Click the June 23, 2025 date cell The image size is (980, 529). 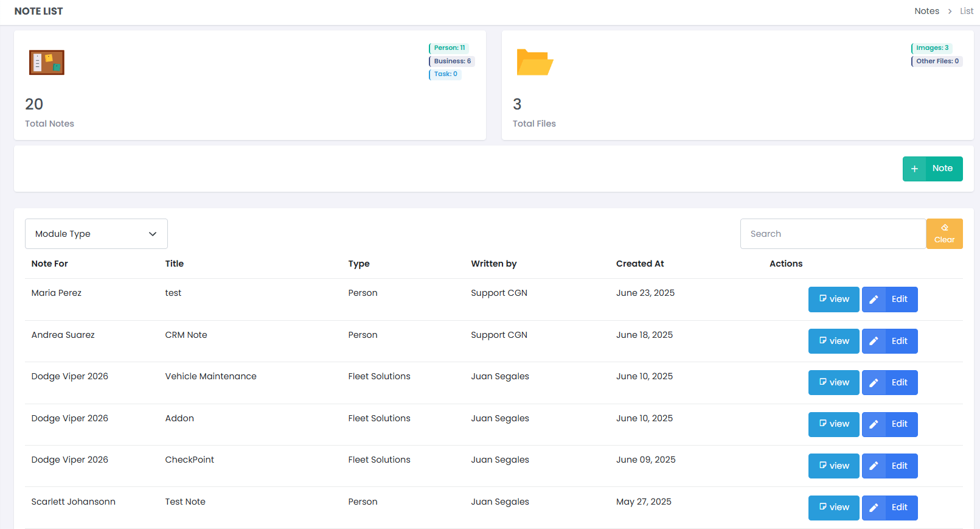tap(645, 293)
